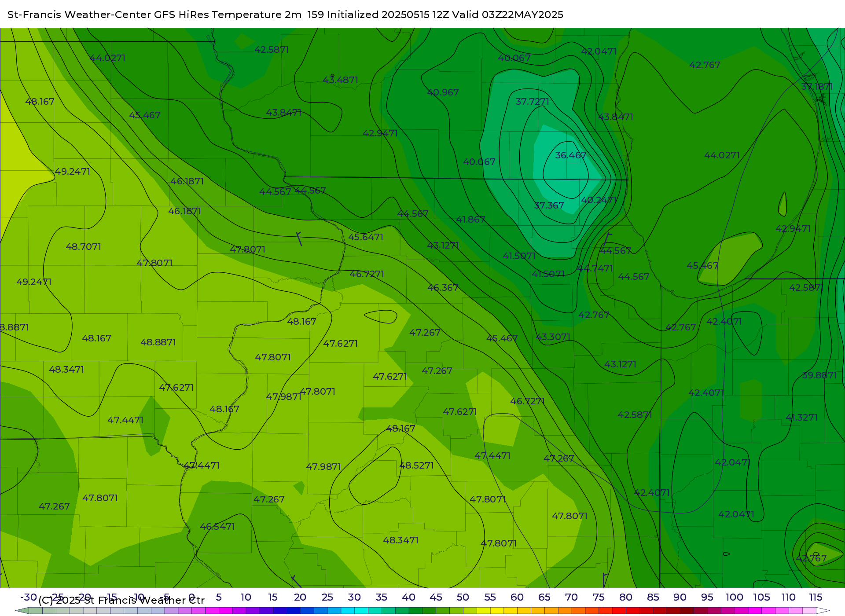Image resolution: width=845 pixels, height=616 pixels.
Task: Select the 40 label on the color scale
Action: 408,598
